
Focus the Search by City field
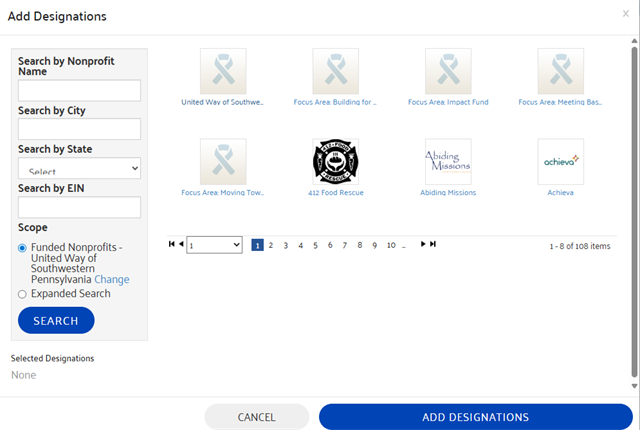click(x=79, y=129)
